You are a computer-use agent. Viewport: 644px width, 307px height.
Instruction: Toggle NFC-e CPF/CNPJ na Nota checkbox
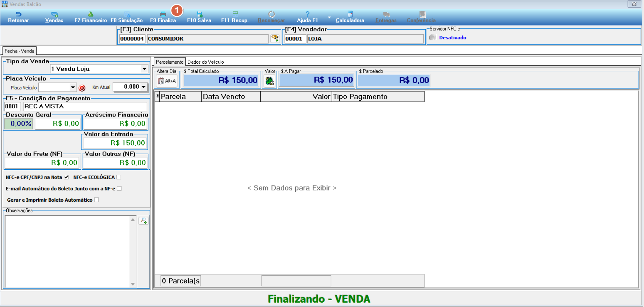pyautogui.click(x=66, y=177)
